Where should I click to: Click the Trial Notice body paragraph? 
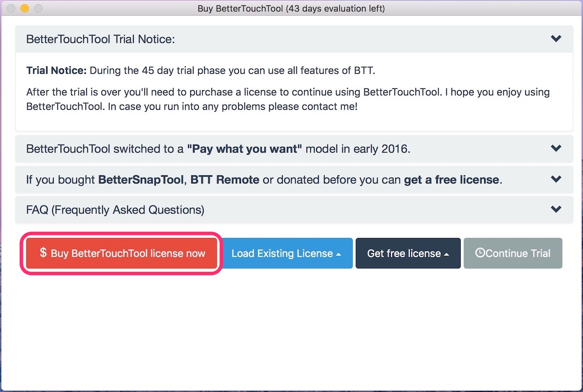(288, 100)
